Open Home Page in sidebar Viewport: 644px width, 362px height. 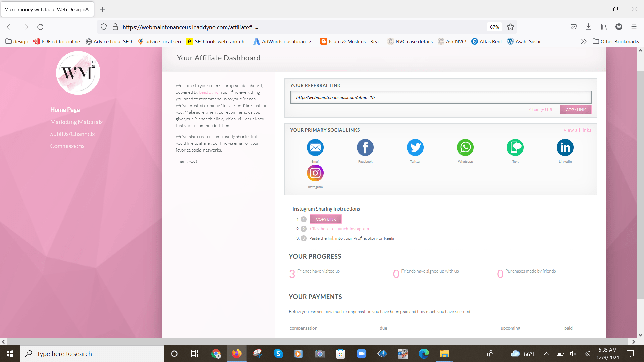click(65, 110)
